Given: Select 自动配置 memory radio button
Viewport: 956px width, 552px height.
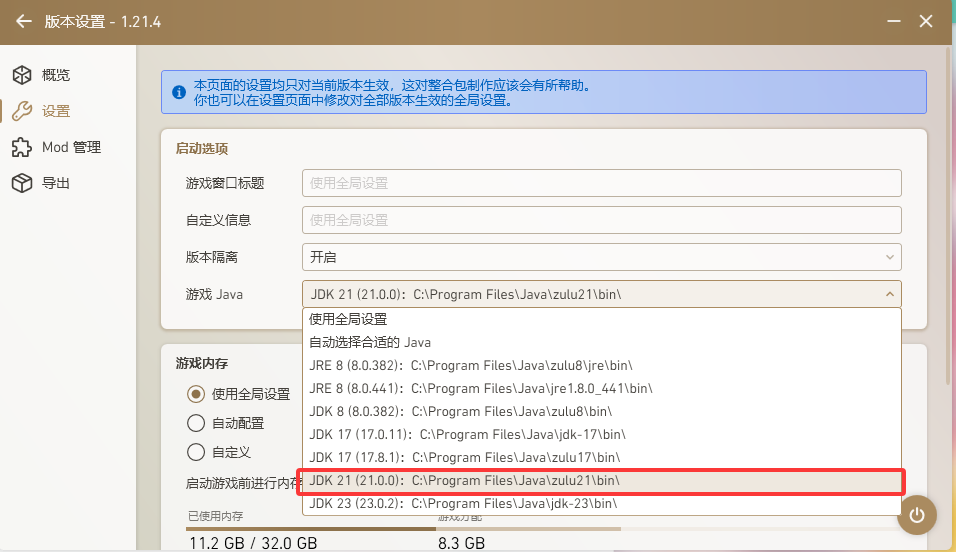Looking at the screenshot, I should [196, 423].
